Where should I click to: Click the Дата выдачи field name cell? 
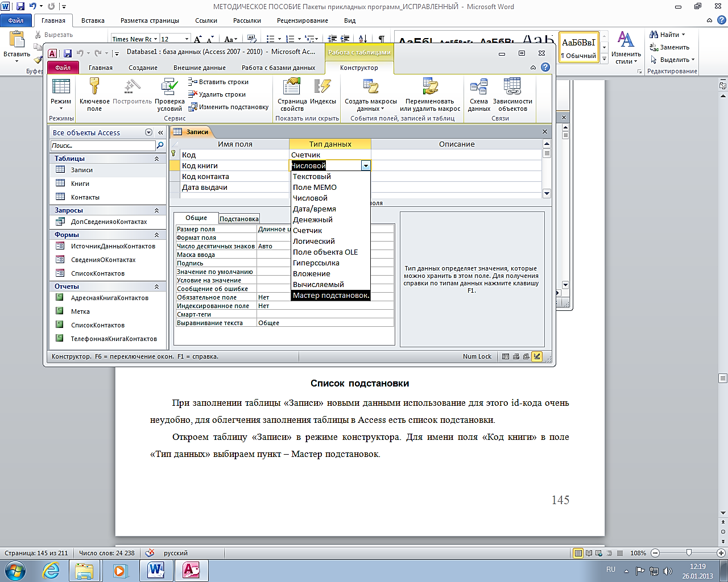pyautogui.click(x=234, y=188)
